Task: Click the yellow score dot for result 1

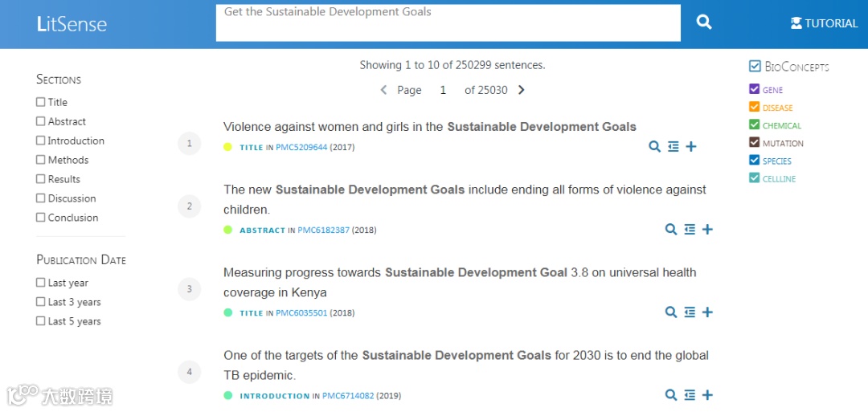Action: [228, 147]
